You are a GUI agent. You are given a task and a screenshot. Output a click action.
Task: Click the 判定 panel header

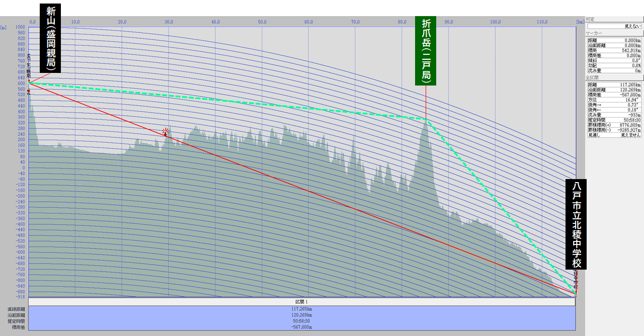click(614, 19)
